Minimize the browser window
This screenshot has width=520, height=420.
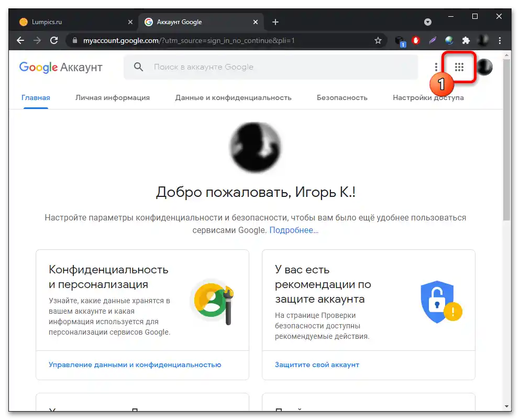click(451, 16)
